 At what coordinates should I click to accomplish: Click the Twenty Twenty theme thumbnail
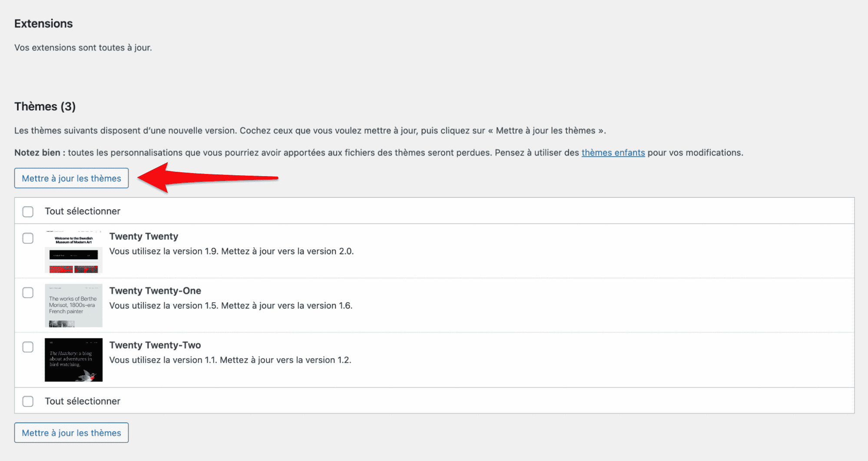pos(73,251)
